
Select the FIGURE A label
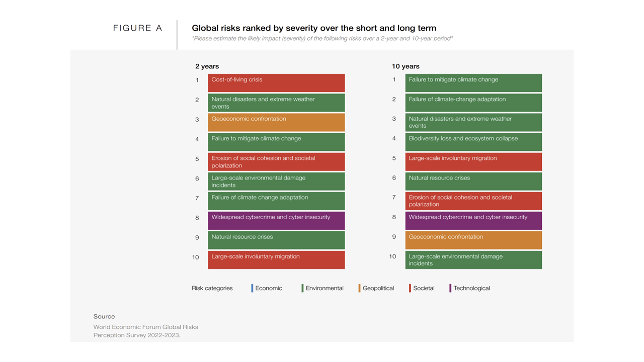point(138,28)
